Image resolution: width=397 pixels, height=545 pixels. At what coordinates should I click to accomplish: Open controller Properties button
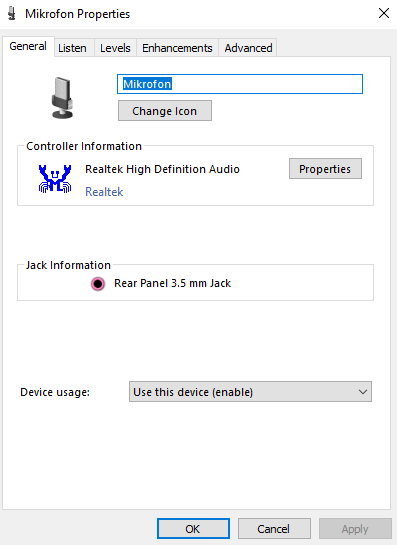pyautogui.click(x=325, y=169)
